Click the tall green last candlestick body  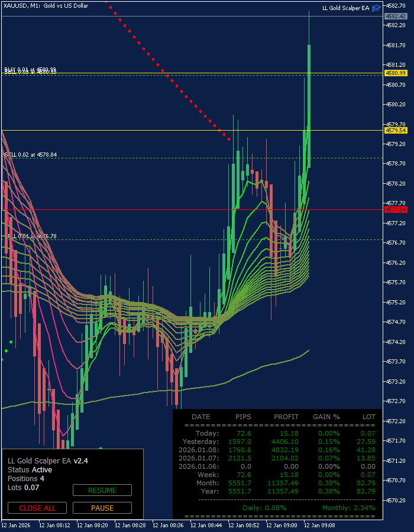[x=309, y=106]
